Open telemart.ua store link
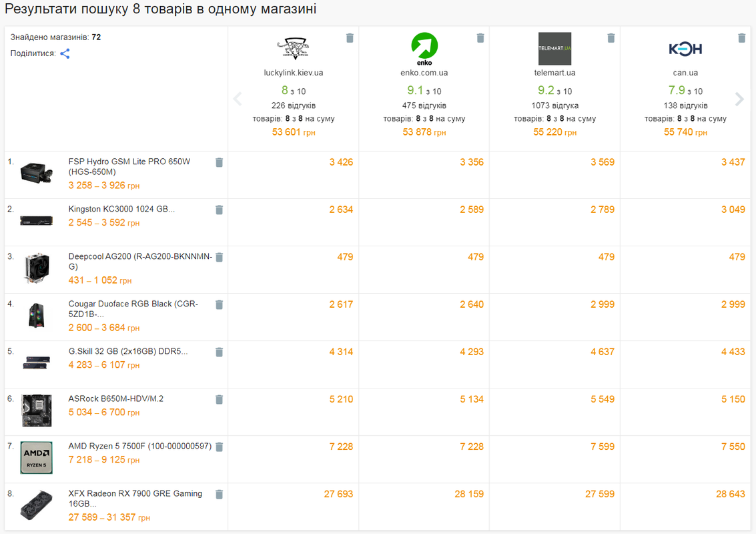 (554, 73)
